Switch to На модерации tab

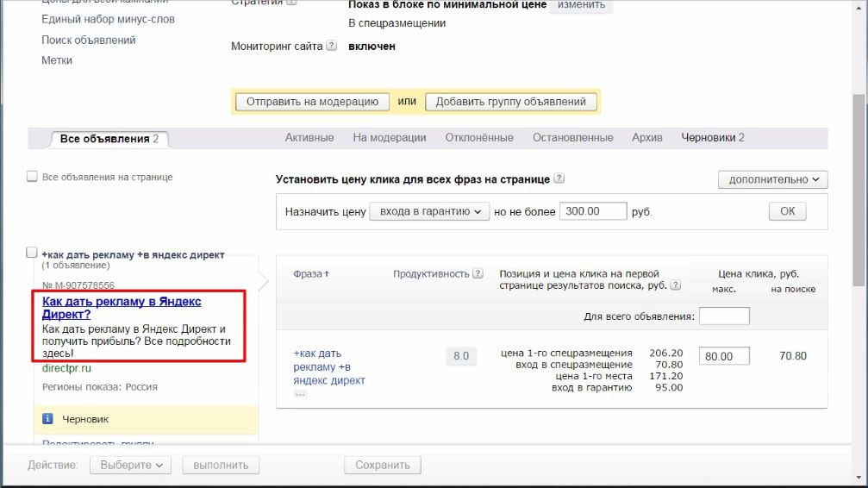tap(390, 137)
